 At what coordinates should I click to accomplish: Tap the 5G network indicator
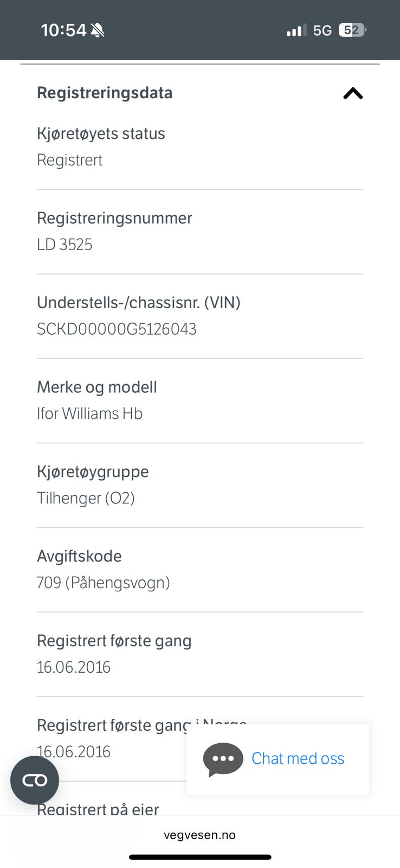point(321,30)
